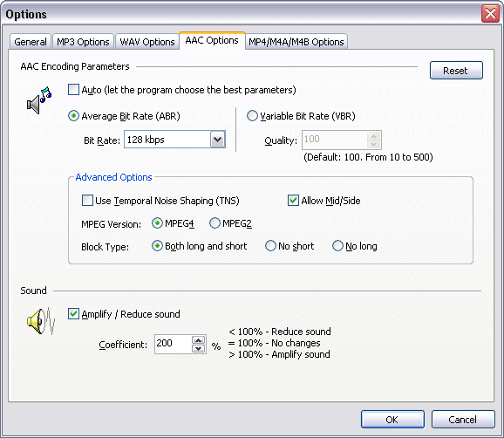Click inside the Coefficient input field
Screen dimensions: 504x438
[173, 344]
